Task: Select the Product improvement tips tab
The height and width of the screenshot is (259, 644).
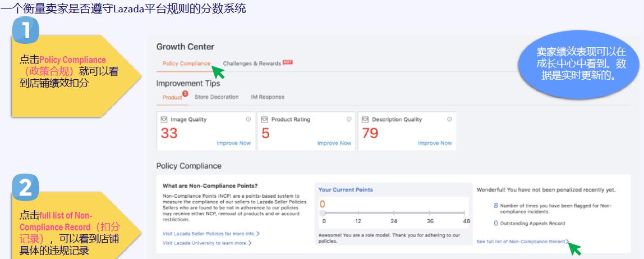Action: [172, 97]
